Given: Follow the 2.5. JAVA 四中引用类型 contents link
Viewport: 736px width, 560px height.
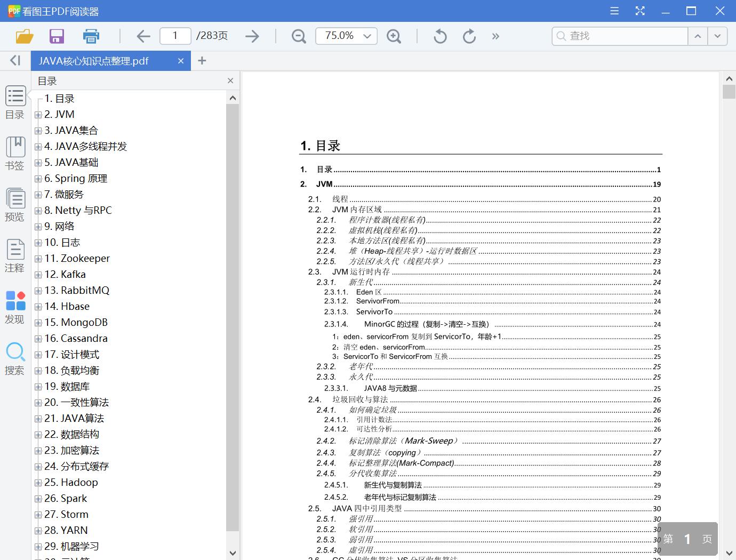Looking at the screenshot, I should click(x=484, y=508).
